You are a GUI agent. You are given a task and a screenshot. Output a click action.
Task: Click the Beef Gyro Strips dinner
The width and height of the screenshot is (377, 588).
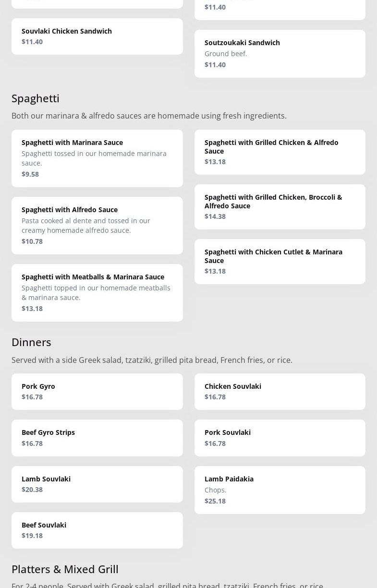[97, 437]
